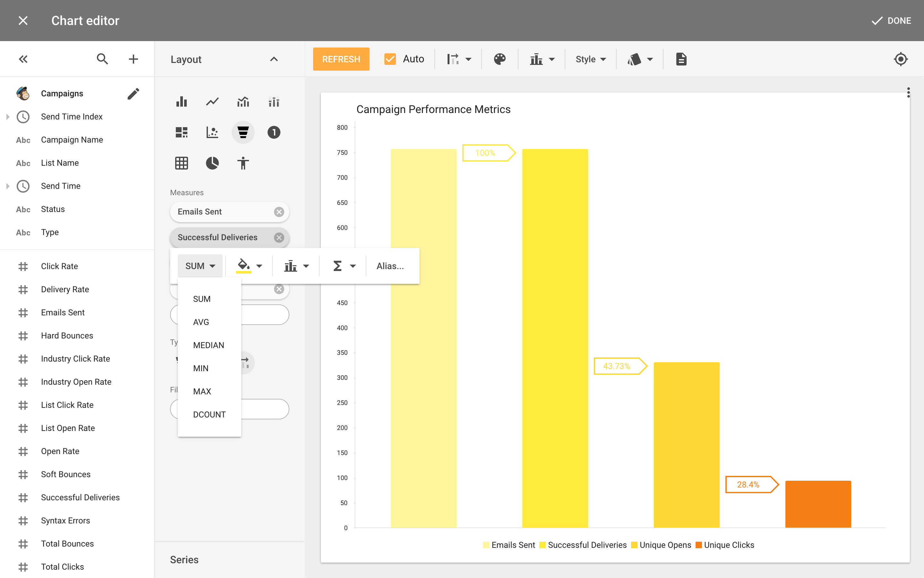This screenshot has width=924, height=578.
Task: Collapse the fields sidebar with double-chevron icon
Action: (23, 59)
